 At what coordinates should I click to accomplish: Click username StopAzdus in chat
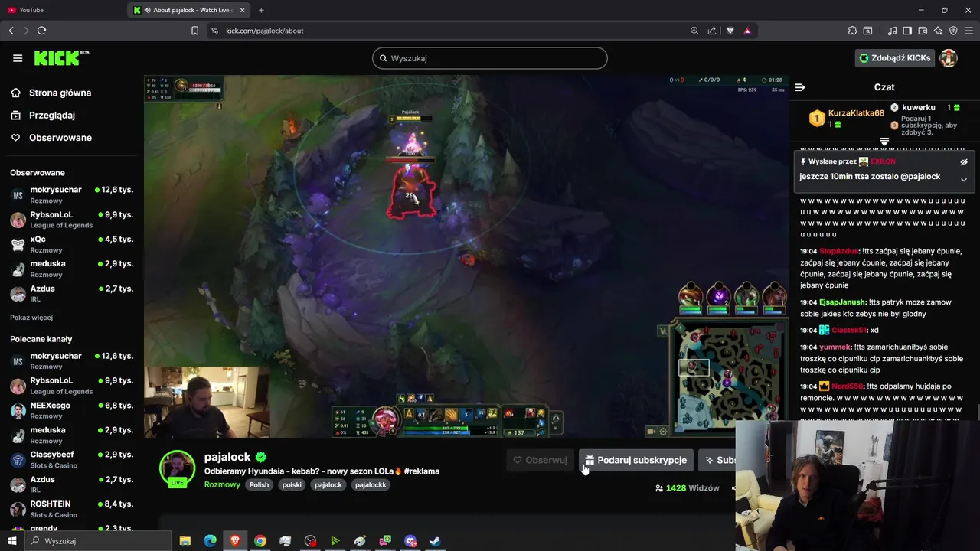[839, 251]
